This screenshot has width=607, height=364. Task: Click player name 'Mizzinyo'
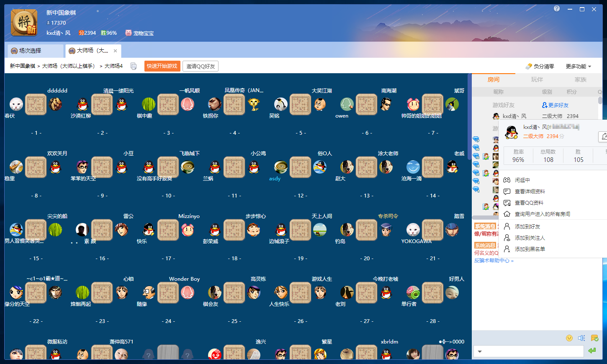tap(189, 216)
